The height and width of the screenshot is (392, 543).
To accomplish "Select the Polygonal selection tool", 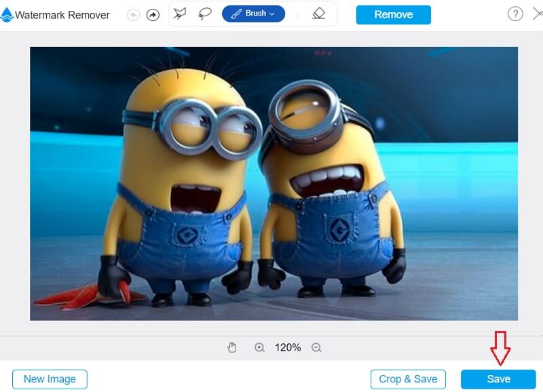I will [x=179, y=14].
